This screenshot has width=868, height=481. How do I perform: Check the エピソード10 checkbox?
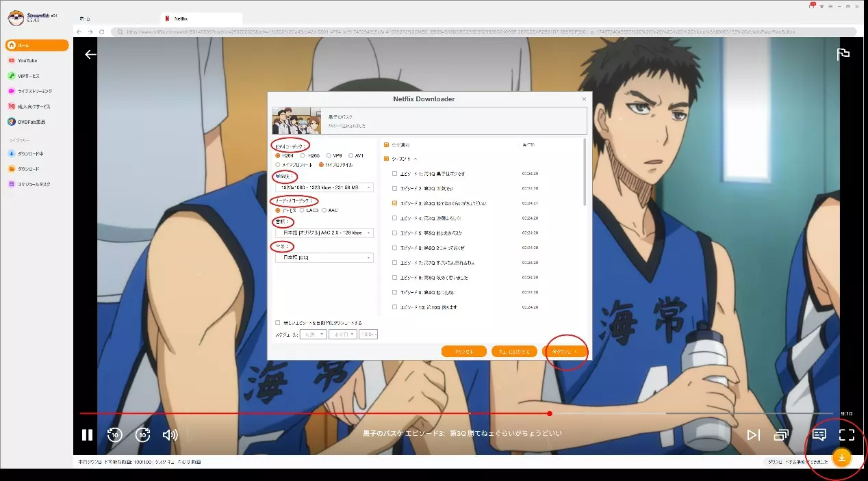point(395,307)
